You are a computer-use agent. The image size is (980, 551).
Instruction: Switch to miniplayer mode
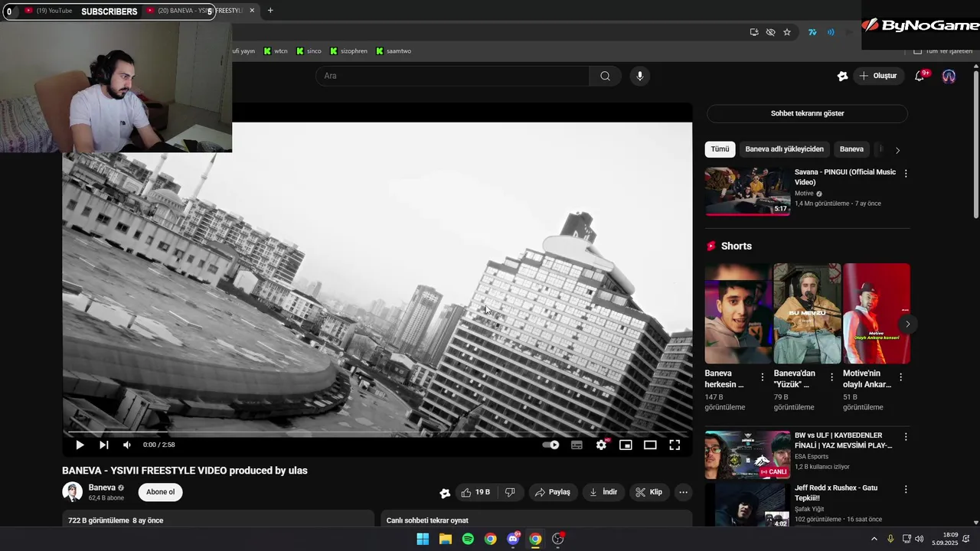(x=626, y=445)
